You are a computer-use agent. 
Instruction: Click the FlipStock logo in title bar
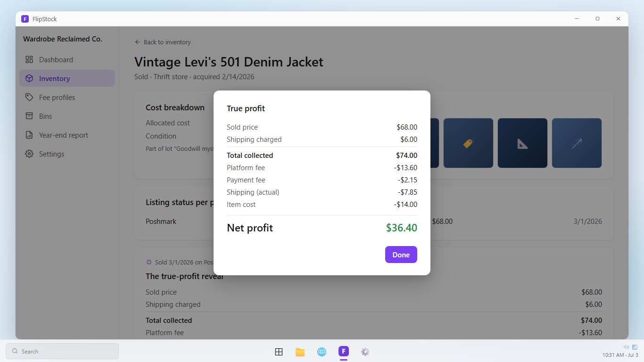coord(25,19)
